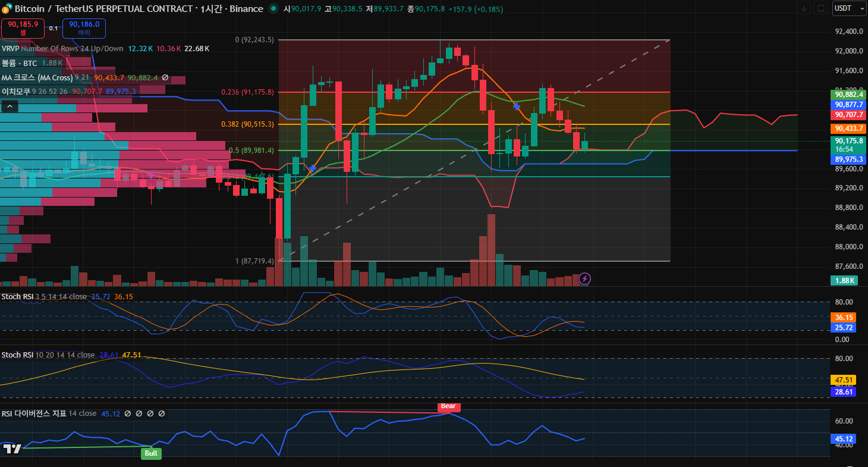
Task: Select the first Stoch RSI 3 5 legend
Action: pos(17,296)
